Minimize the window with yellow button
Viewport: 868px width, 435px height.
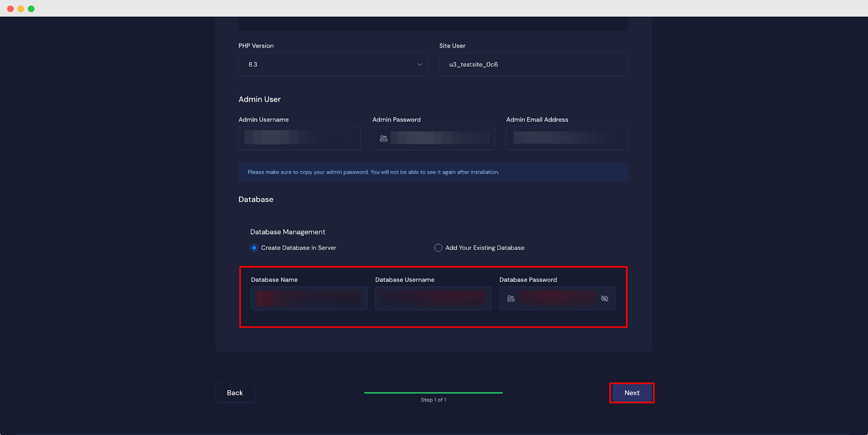21,9
